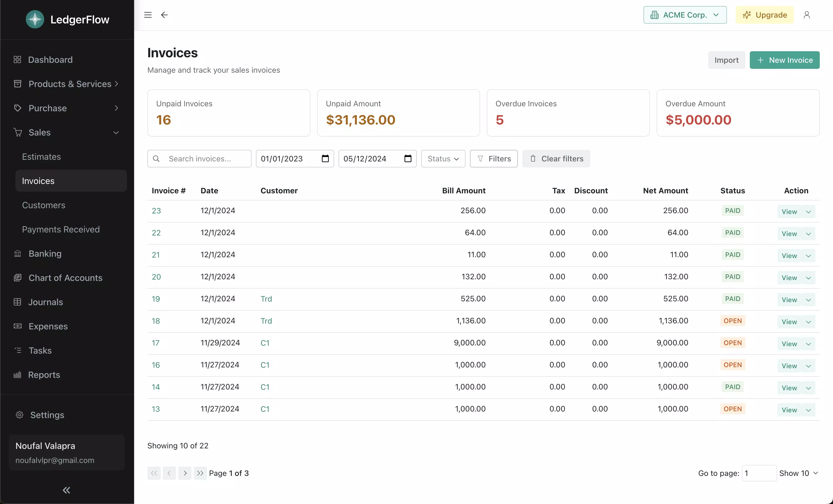Click the end date field 05/12/2024
833x504 pixels.
pos(377,159)
